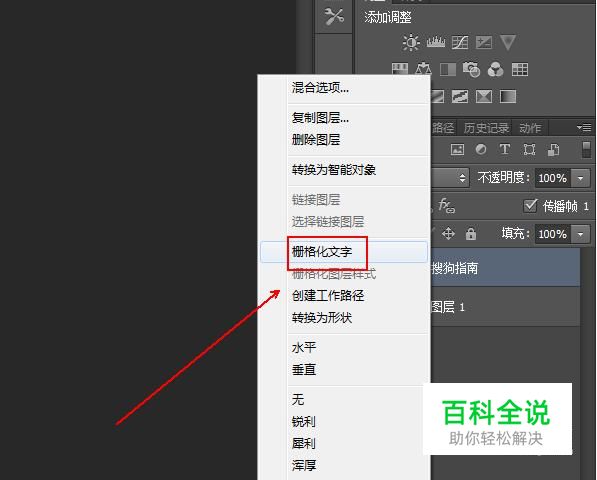597x480 pixels.
Task: Click the fx unify layer style icon
Action: point(447,206)
